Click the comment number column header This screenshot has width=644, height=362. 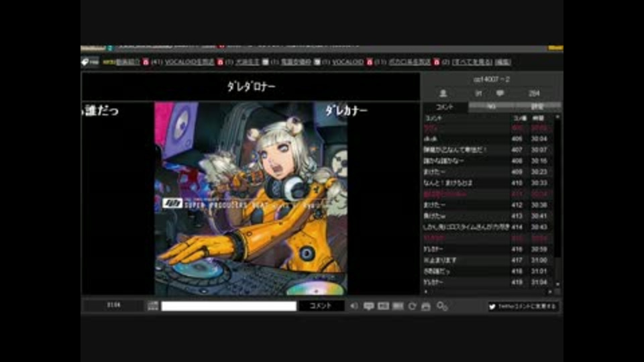pyautogui.click(x=520, y=118)
